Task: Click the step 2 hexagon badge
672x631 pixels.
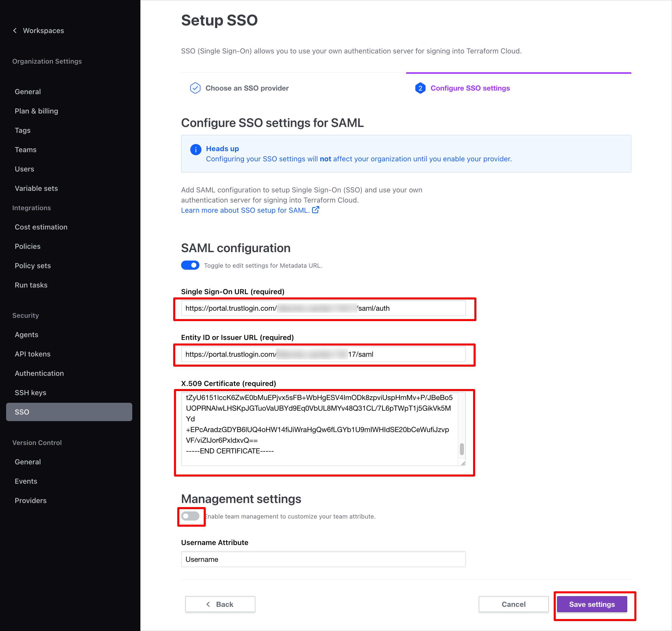Action: 420,88
